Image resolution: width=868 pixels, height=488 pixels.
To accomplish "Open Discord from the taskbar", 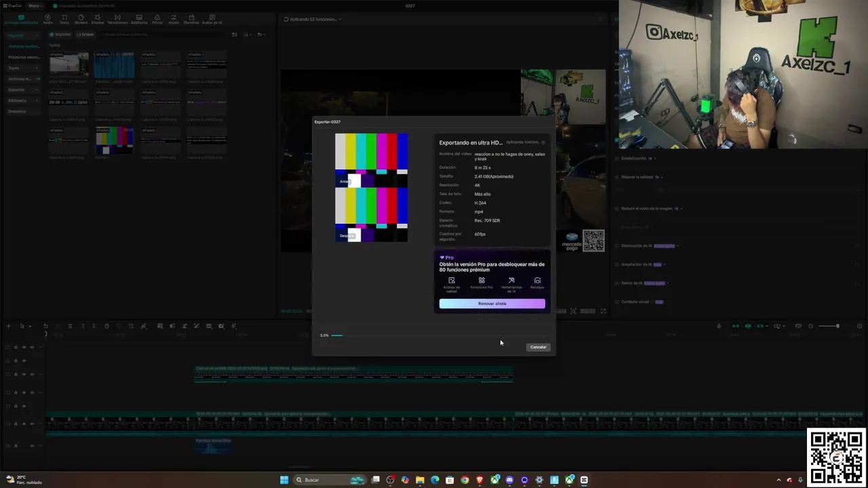I will click(x=509, y=480).
